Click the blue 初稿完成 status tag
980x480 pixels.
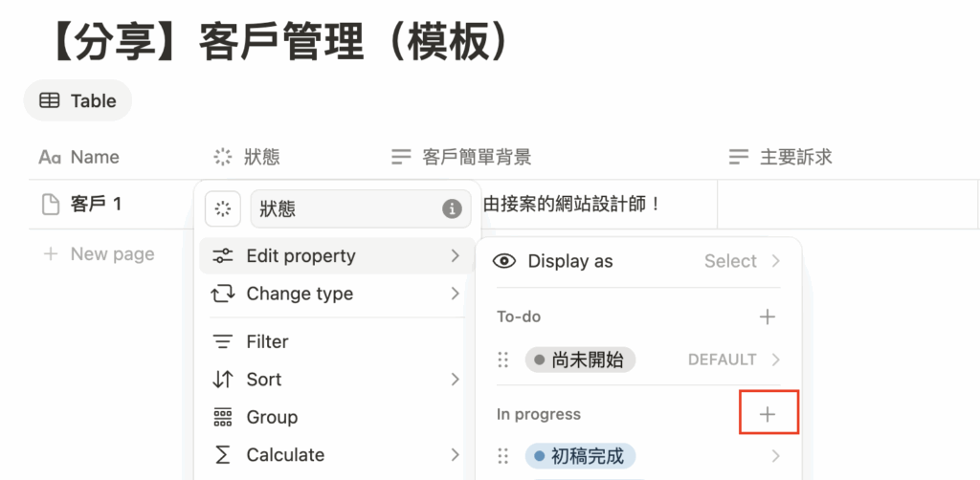580,456
